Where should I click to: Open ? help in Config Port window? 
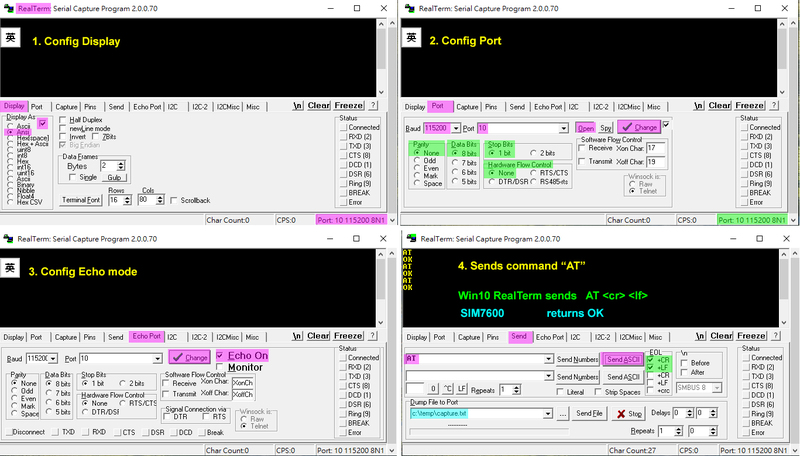click(774, 106)
